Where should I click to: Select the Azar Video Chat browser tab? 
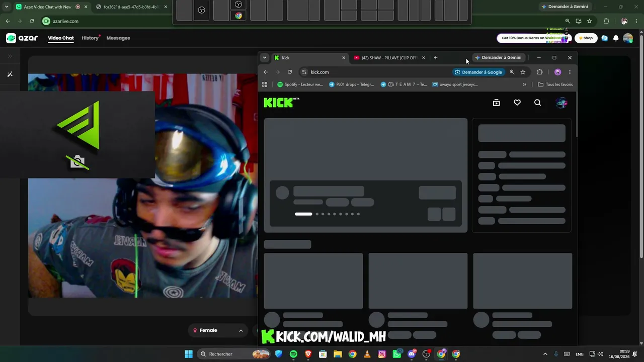[51, 7]
